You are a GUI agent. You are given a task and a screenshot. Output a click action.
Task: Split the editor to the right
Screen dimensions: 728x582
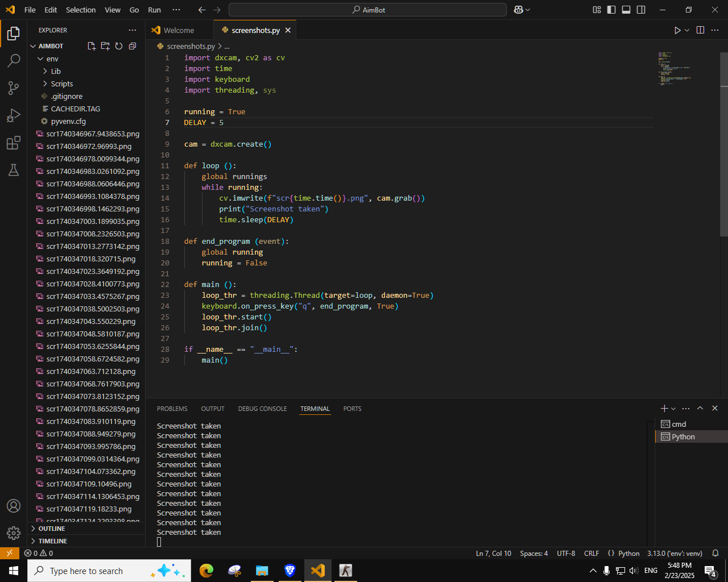700,30
